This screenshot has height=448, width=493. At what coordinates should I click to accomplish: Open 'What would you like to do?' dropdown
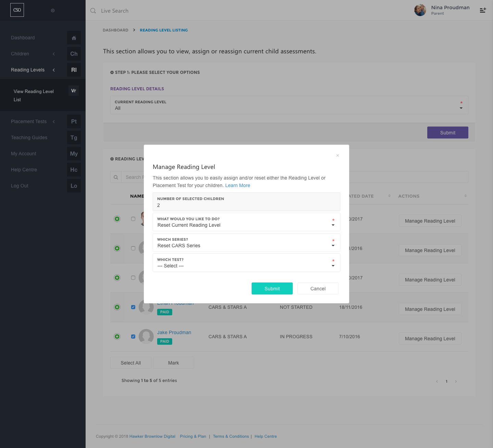pos(246,222)
